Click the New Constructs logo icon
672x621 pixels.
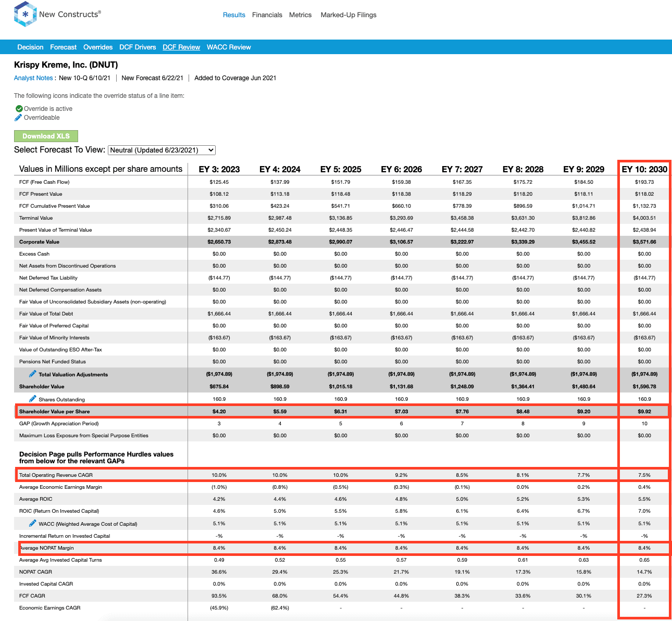25,14
